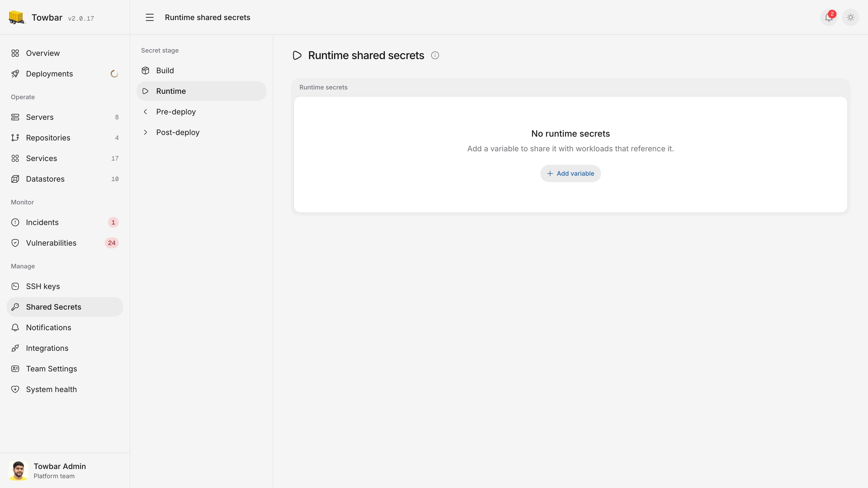The width and height of the screenshot is (868, 488).
Task: Select the Build secret stage
Action: (x=202, y=70)
